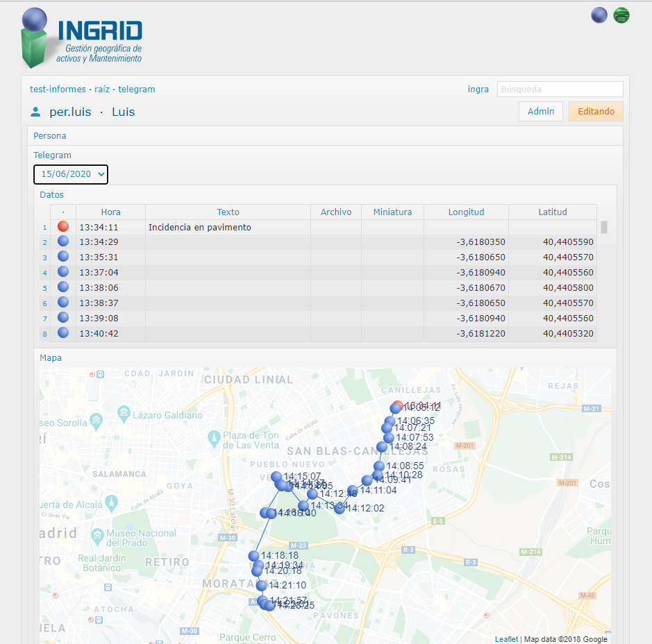
Task: Sort by the Latitud column header
Action: [553, 212]
